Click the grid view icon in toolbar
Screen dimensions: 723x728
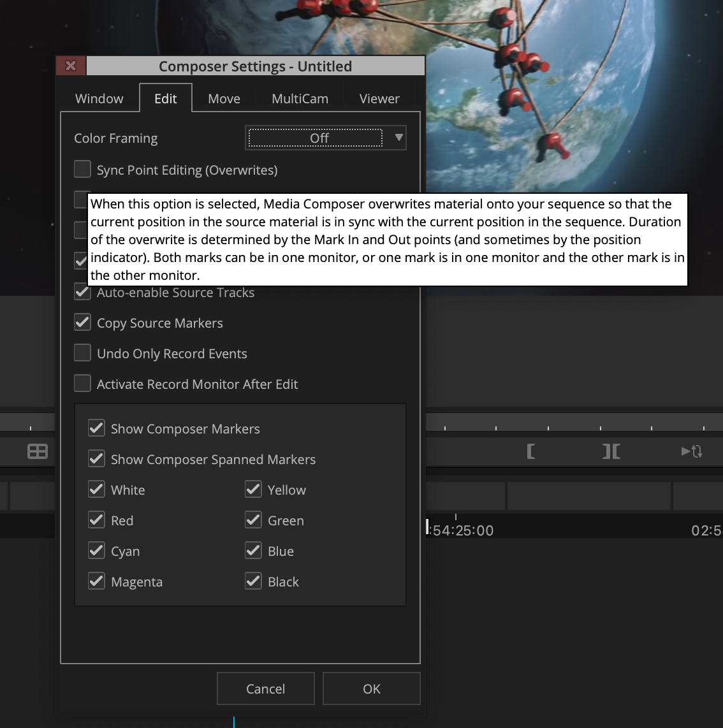pyautogui.click(x=38, y=451)
